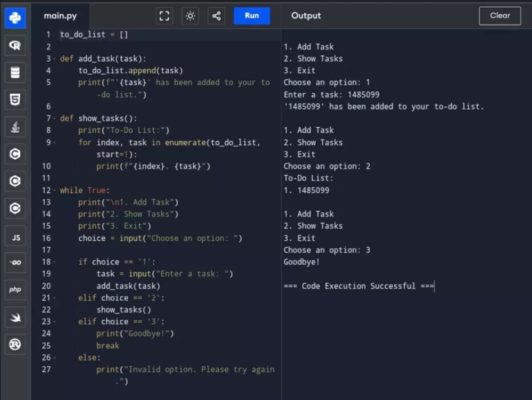This screenshot has height=400, width=532.
Task: Click line number 17 in the gutter
Action: click(x=46, y=250)
